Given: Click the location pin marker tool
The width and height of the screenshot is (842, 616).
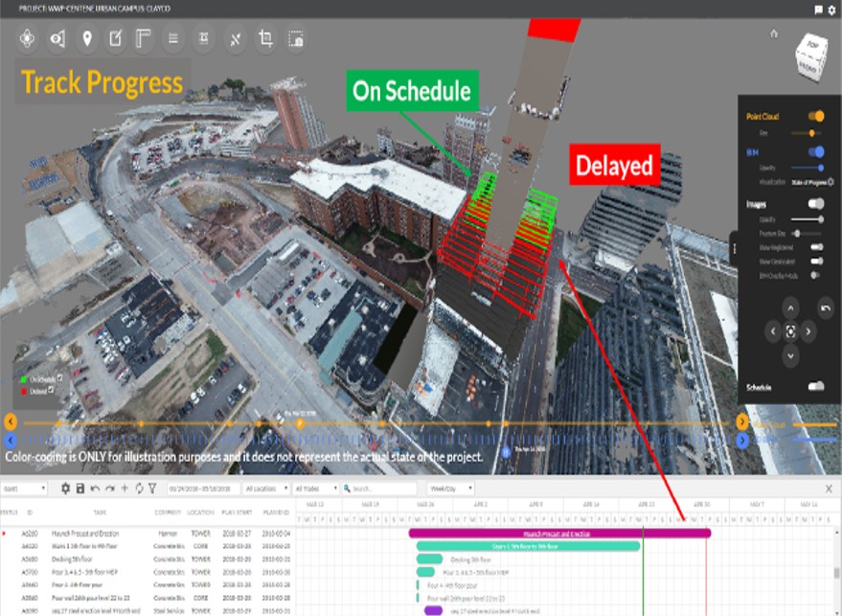Looking at the screenshot, I should pos(87,39).
